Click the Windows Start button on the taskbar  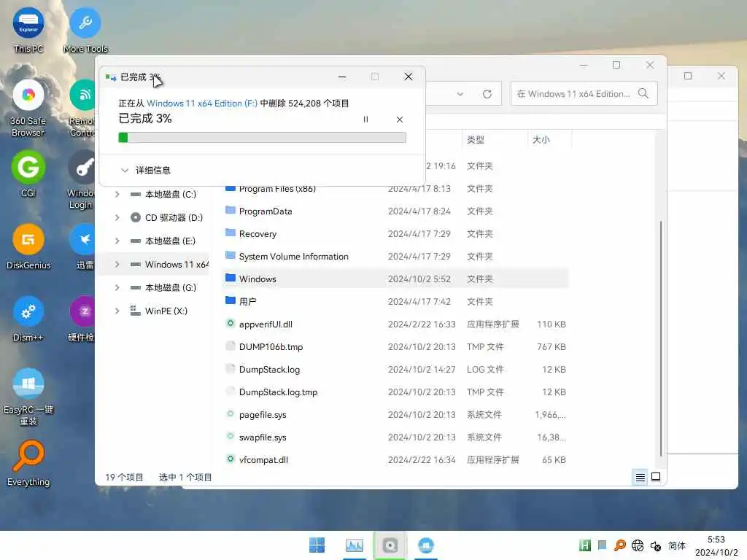(317, 545)
